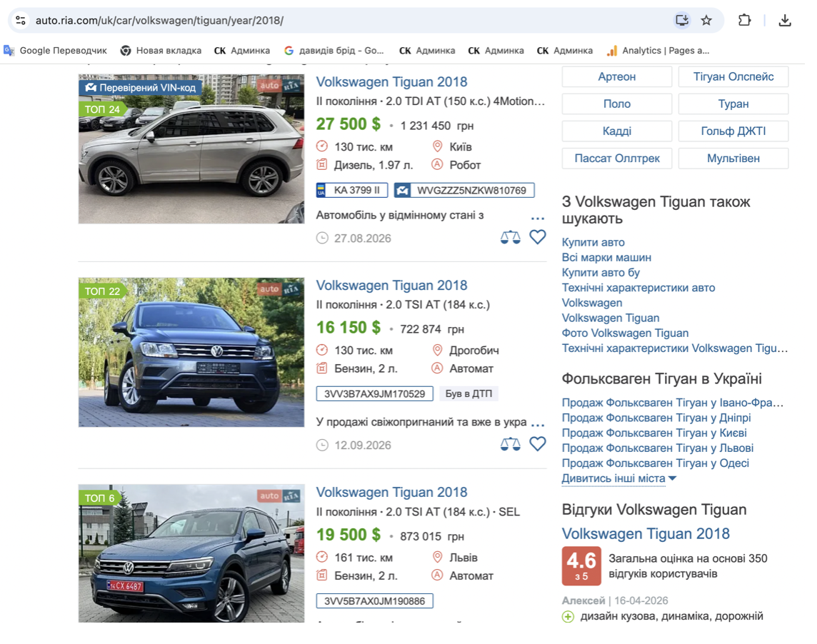This screenshot has width=817, height=644.
Task: Click the license plate KA 3799 II badge
Action: (351, 190)
